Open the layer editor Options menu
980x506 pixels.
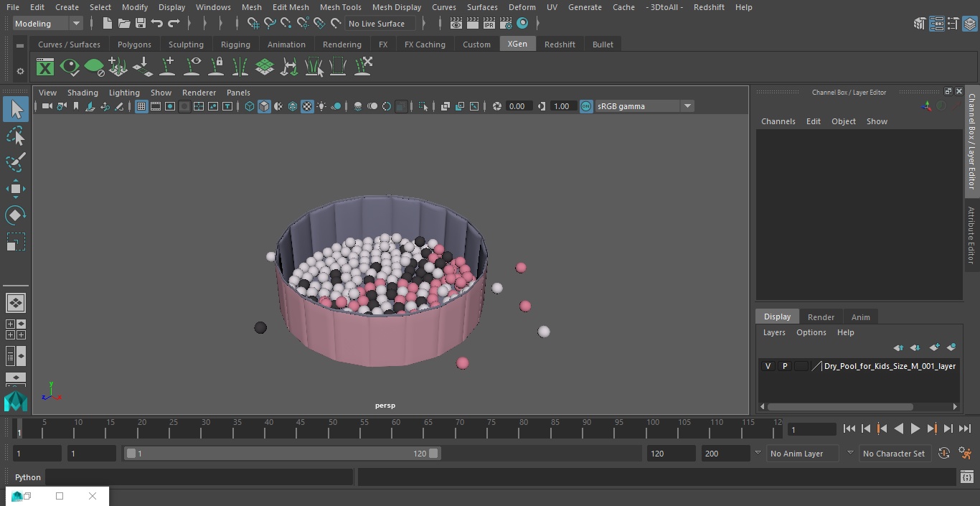[x=811, y=332]
